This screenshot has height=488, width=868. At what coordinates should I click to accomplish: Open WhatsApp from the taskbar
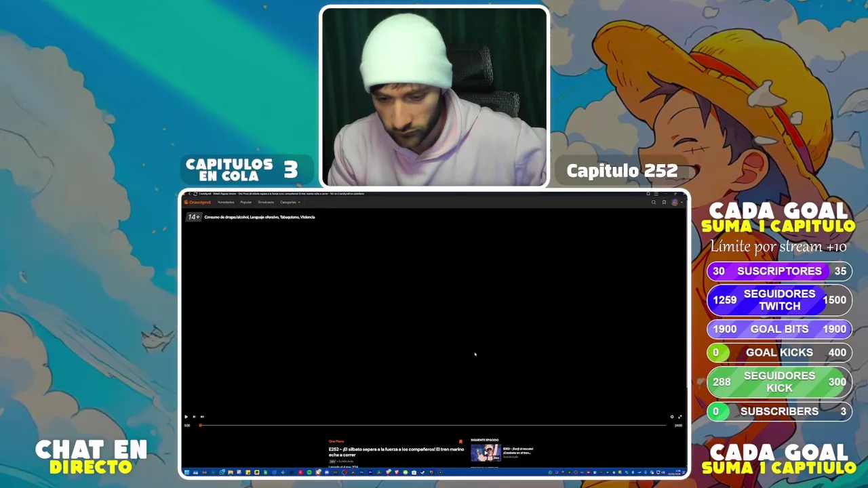[x=222, y=472]
